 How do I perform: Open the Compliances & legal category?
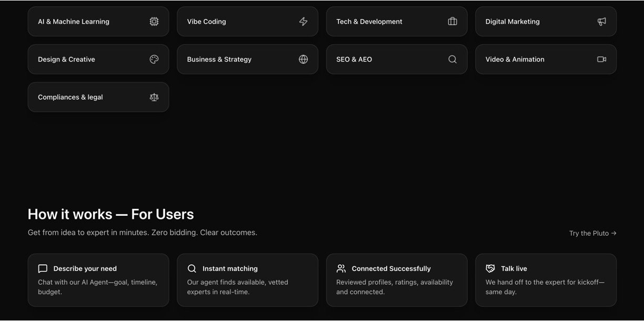pyautogui.click(x=71, y=97)
